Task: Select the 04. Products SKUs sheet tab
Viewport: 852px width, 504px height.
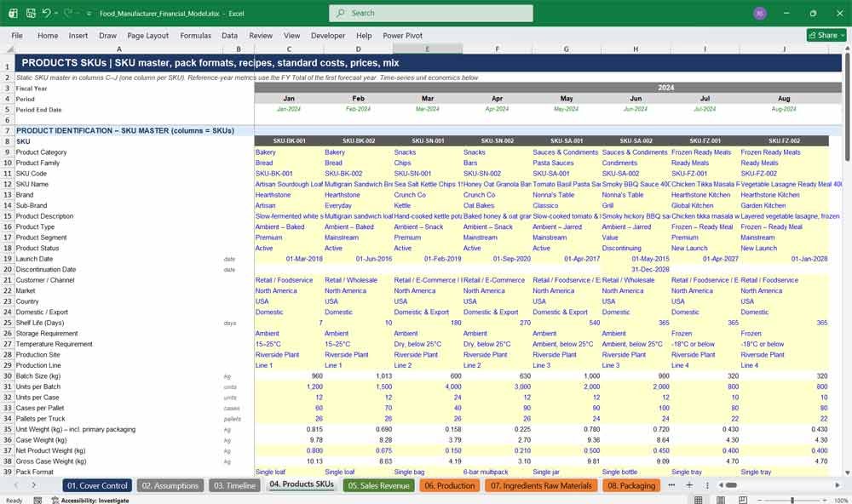Action: [302, 484]
